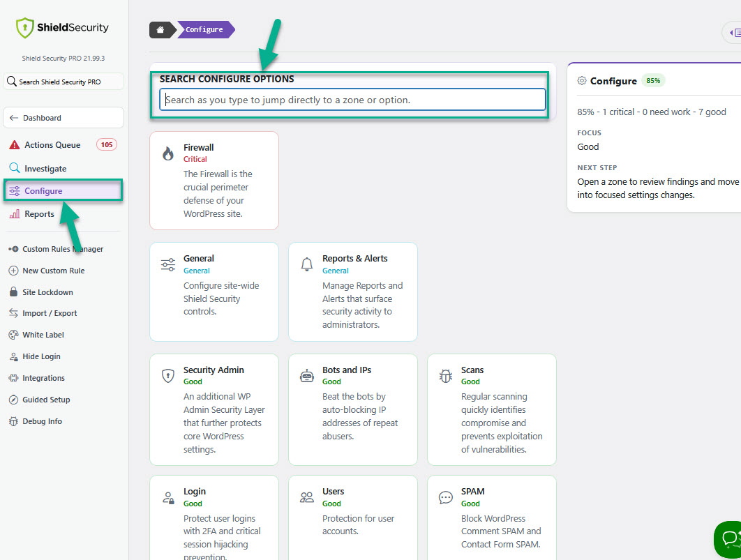
Task: Open Hide Login
Action: click(x=42, y=356)
